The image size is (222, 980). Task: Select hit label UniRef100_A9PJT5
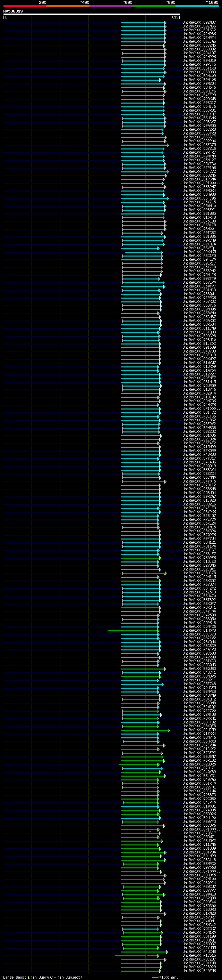199,64
